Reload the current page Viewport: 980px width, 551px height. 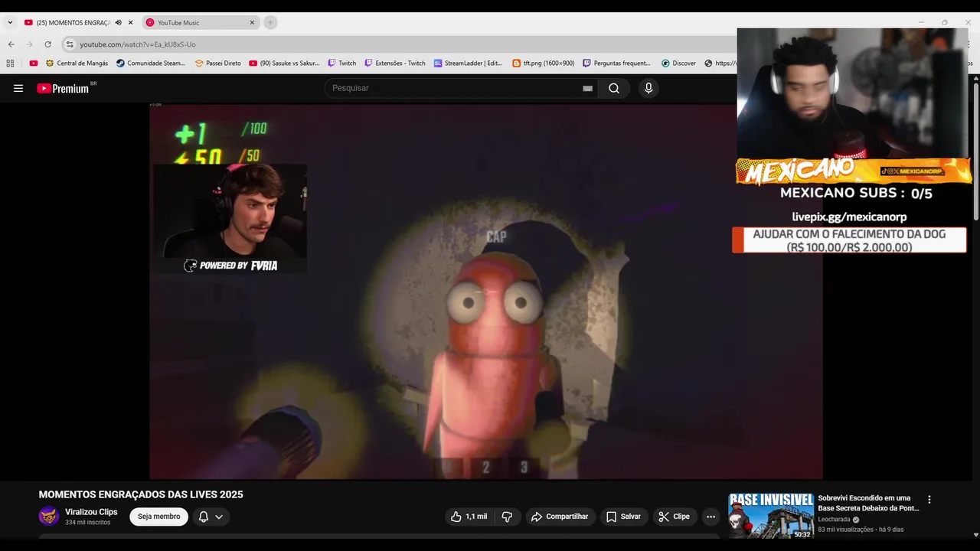click(x=47, y=44)
